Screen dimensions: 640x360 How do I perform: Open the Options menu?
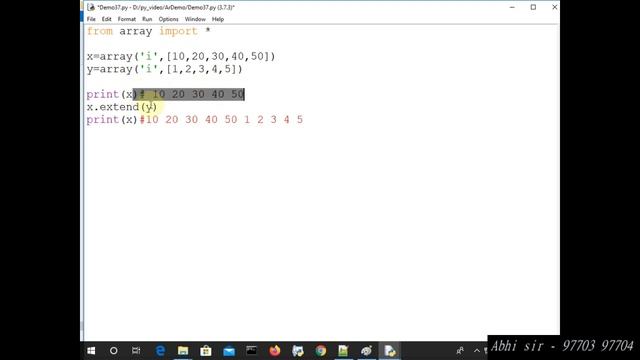169,19
